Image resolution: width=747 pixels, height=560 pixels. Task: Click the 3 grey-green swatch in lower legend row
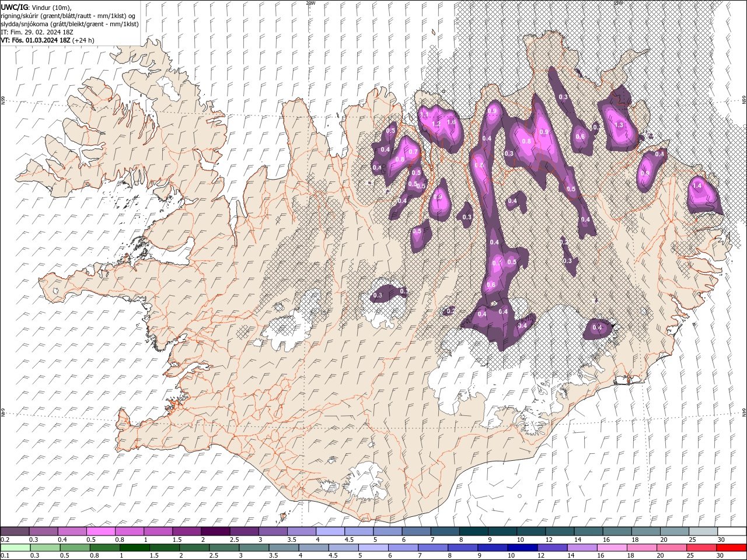254,548
